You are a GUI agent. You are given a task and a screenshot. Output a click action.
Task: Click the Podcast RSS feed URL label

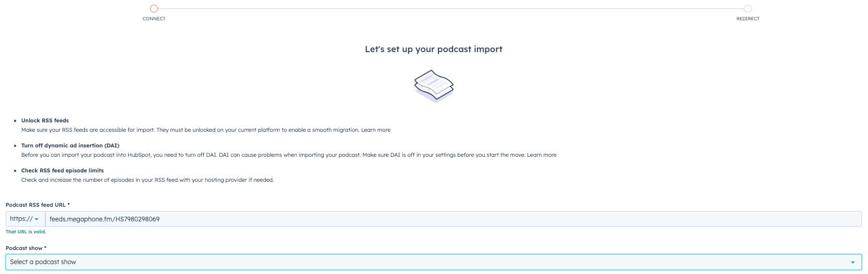38,205
